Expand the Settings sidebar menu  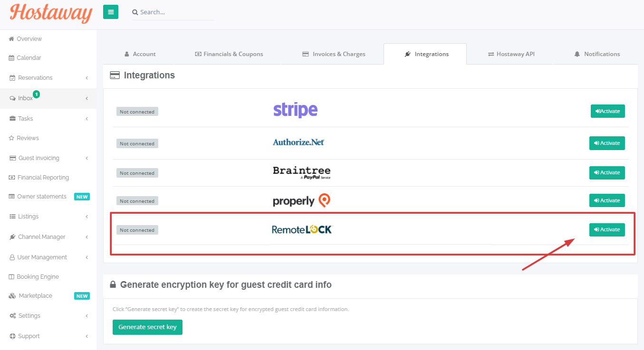coord(29,315)
